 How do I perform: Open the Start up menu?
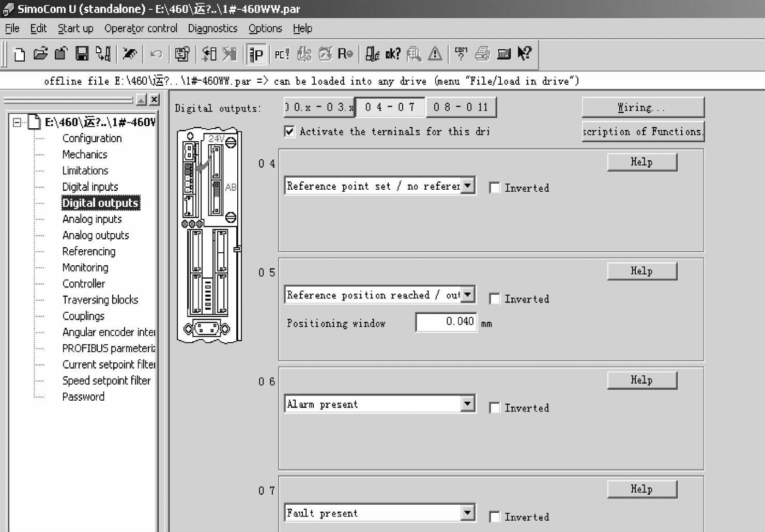75,28
